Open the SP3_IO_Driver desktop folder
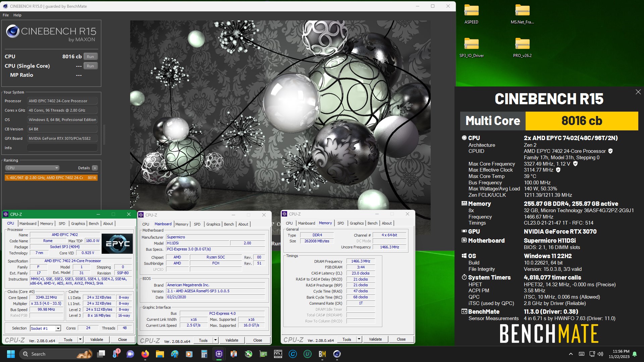Screen dimensions: 644x362 (471, 48)
